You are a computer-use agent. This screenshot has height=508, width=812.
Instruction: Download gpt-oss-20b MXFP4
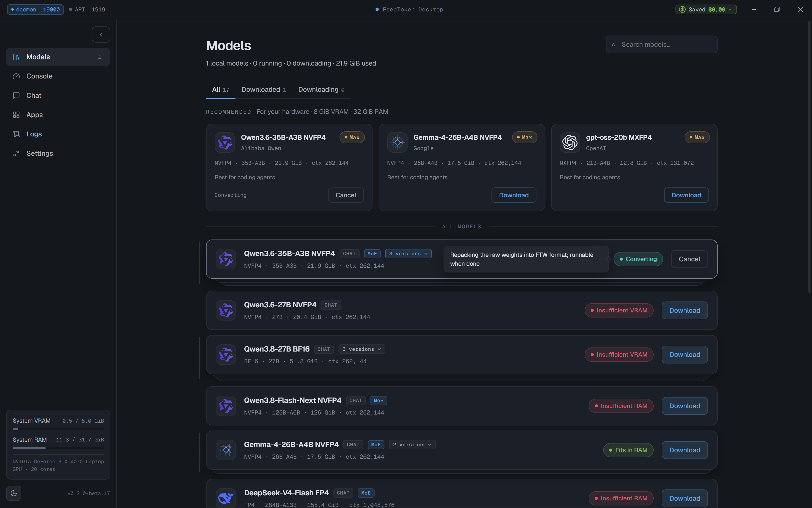pyautogui.click(x=686, y=195)
